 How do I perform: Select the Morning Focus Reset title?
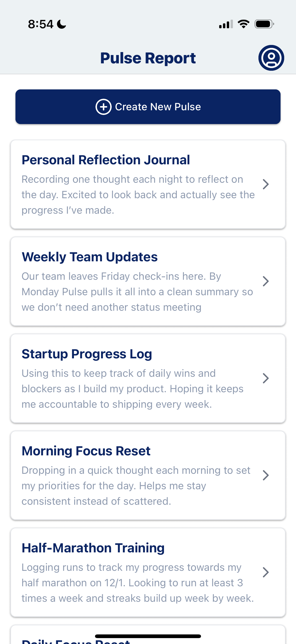[x=86, y=451]
